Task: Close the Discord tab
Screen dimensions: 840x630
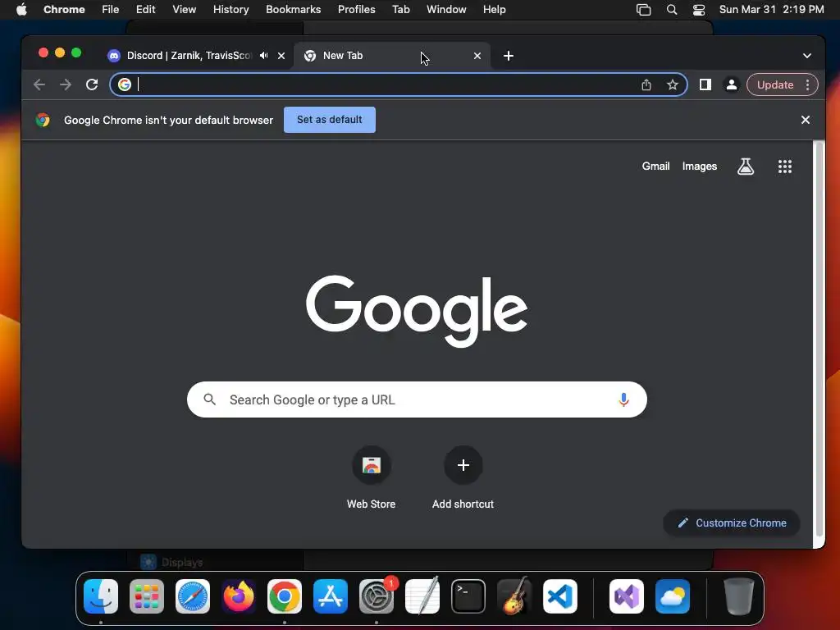Action: pos(281,56)
